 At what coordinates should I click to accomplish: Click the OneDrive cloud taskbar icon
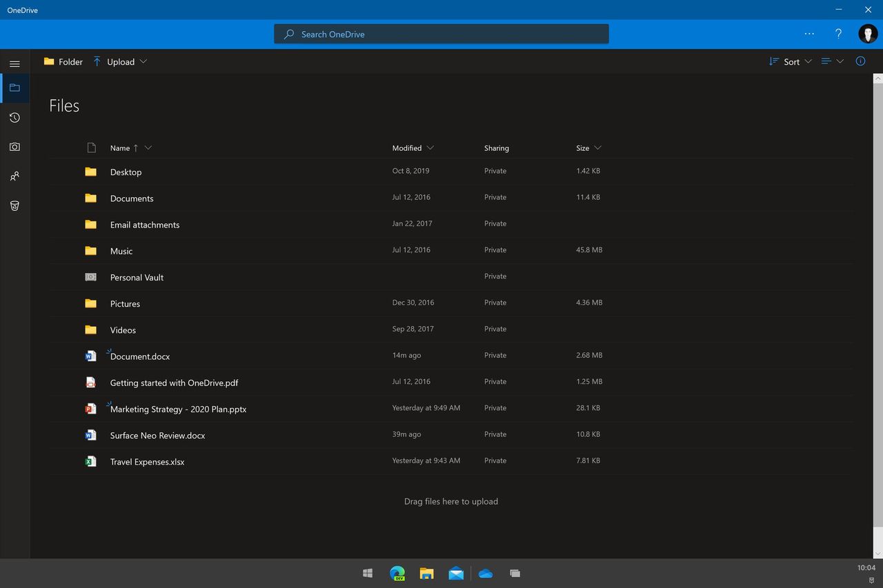pos(486,573)
